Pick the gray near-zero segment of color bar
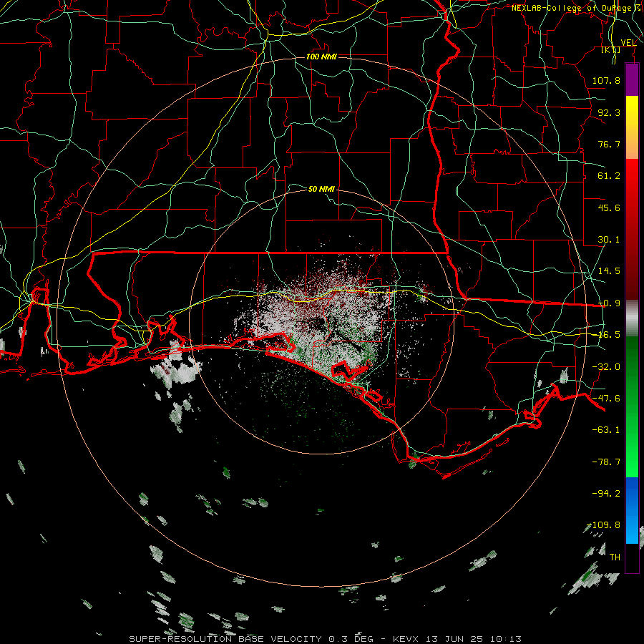This screenshot has width=644, height=644. pos(632,318)
